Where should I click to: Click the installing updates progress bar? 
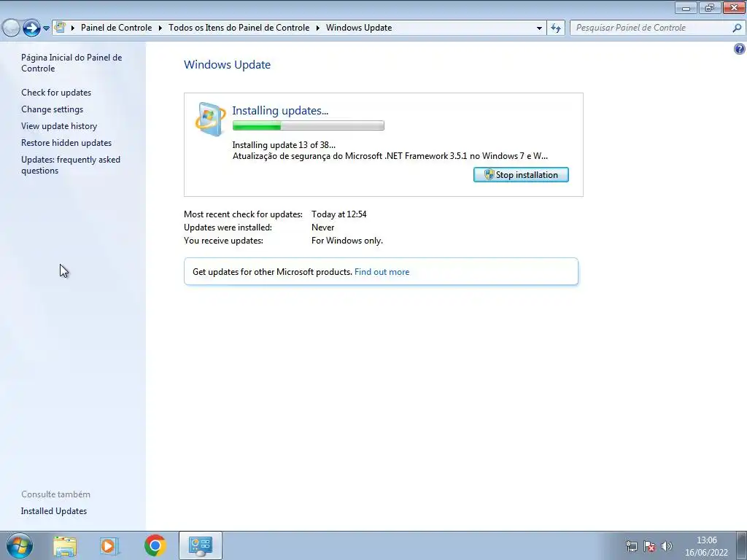tap(309, 125)
